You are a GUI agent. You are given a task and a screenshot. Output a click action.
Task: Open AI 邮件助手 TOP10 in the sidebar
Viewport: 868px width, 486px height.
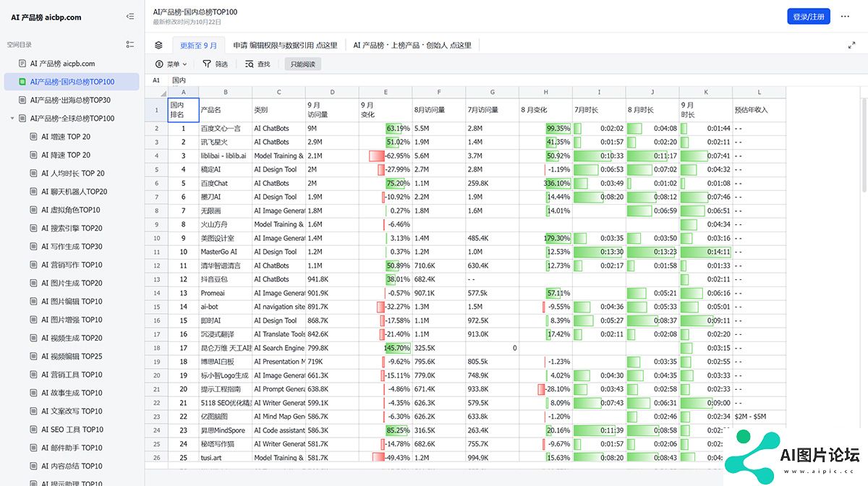[x=72, y=448]
